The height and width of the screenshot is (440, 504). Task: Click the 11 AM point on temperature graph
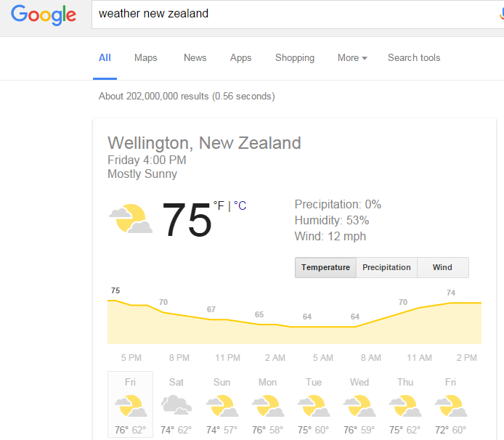click(418, 309)
